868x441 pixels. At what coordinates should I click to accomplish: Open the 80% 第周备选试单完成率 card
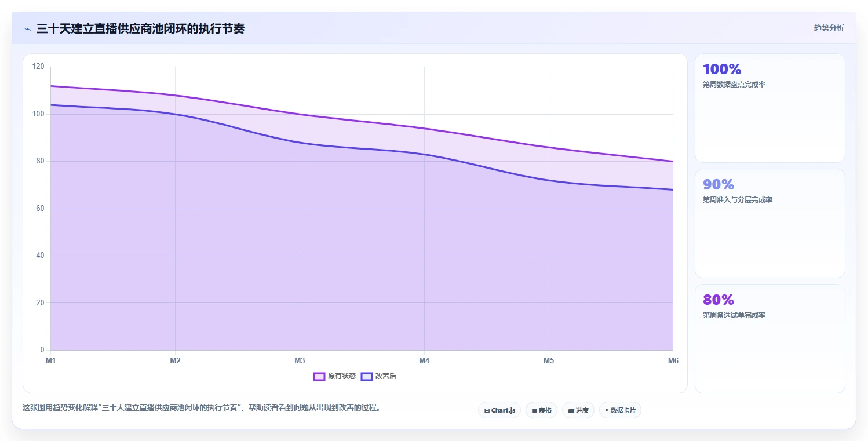[x=770, y=338]
